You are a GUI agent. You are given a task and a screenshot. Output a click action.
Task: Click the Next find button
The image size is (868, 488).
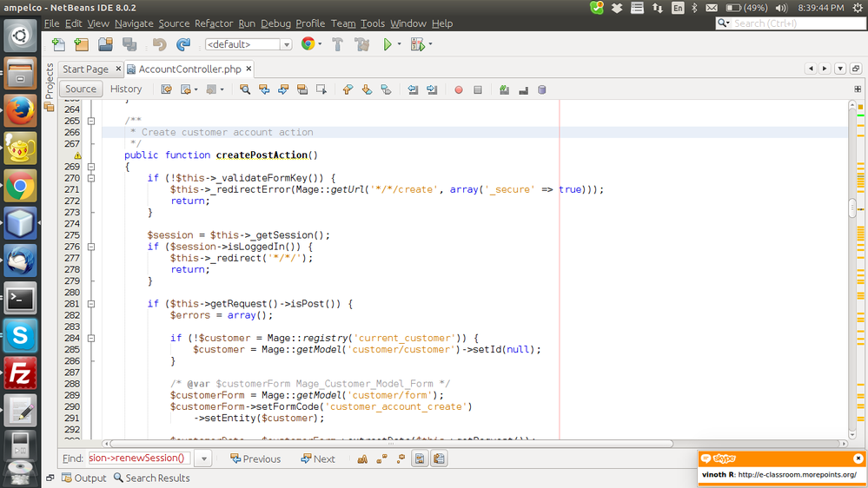coord(318,458)
